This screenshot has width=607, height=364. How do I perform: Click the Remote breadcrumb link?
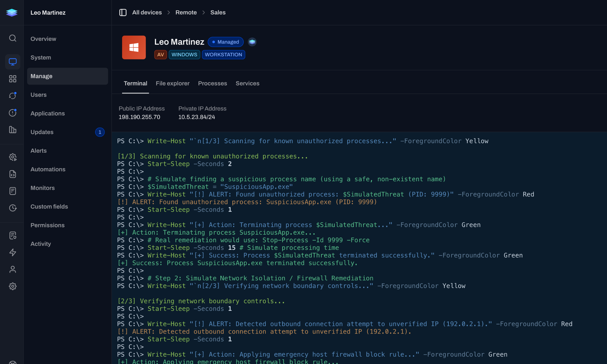tap(186, 12)
